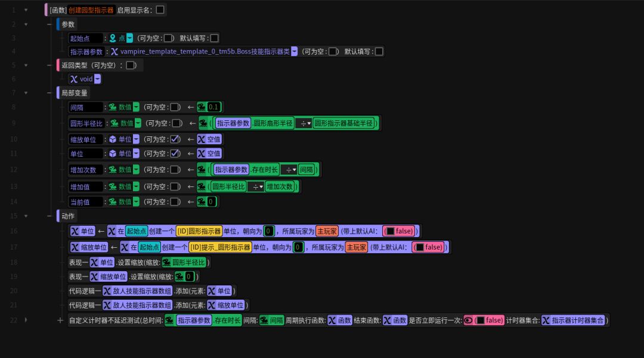The height and width of the screenshot is (358, 644).
Task: Open 数值 type dropdown on 圆形半径比 row
Action: coord(138,123)
